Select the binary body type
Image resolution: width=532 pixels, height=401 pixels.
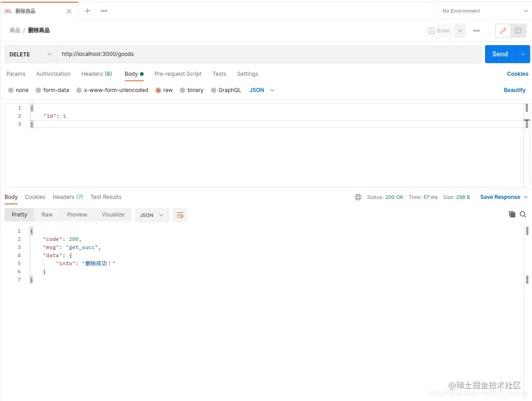click(191, 90)
